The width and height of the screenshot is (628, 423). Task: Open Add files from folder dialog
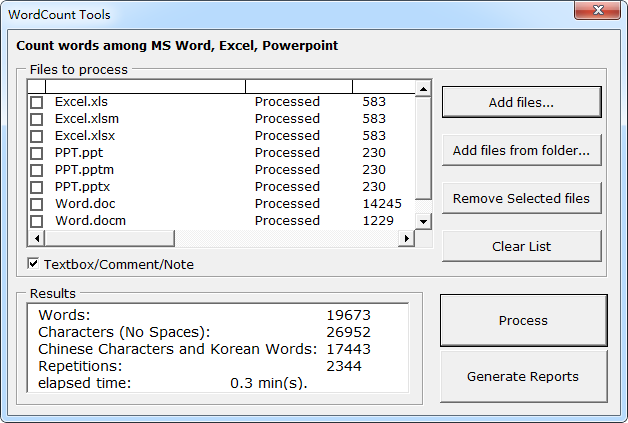[521, 150]
